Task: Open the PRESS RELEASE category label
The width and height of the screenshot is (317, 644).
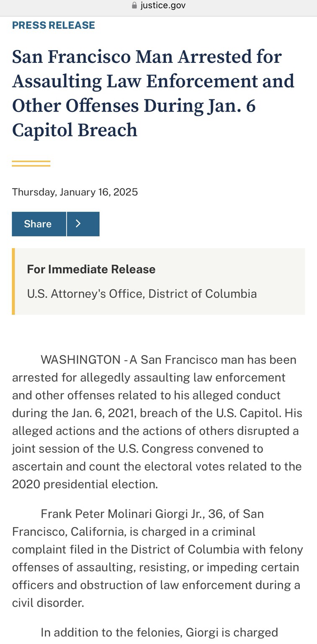Action: (x=54, y=25)
